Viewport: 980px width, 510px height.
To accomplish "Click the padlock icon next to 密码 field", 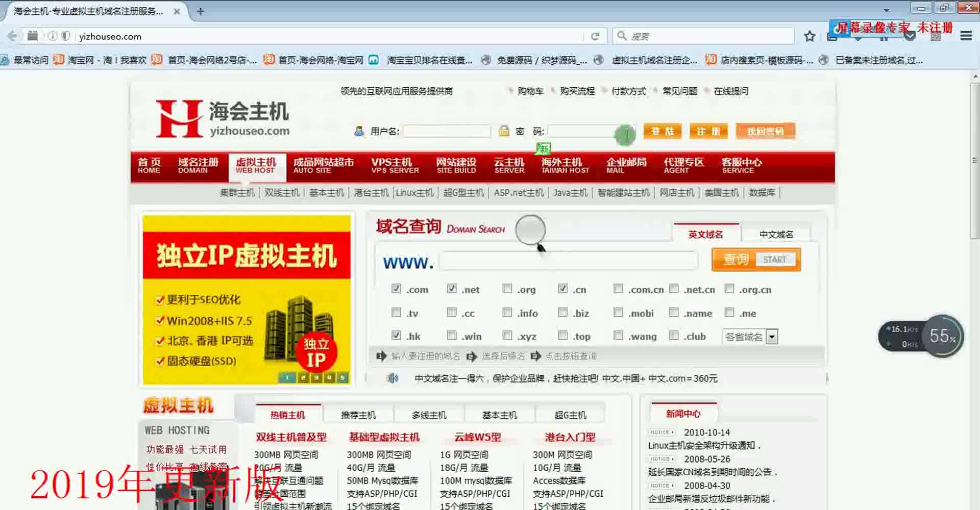I will point(505,131).
